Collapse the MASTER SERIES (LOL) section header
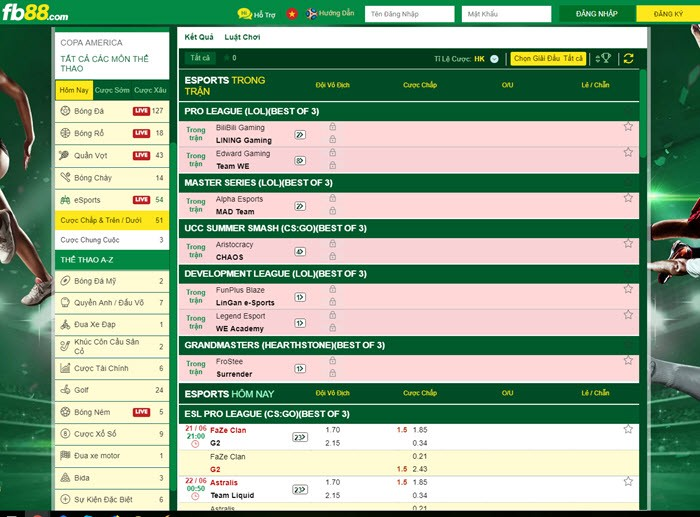This screenshot has width=700, height=517. click(408, 183)
